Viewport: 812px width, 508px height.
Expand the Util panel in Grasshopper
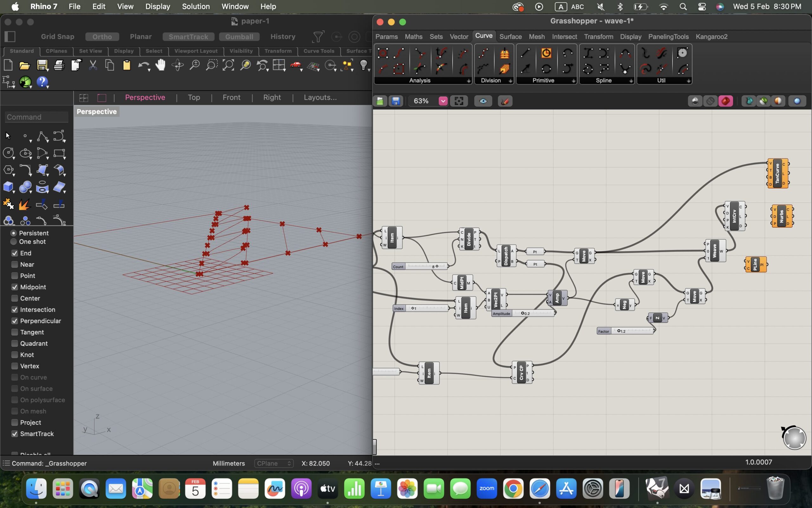tap(689, 81)
